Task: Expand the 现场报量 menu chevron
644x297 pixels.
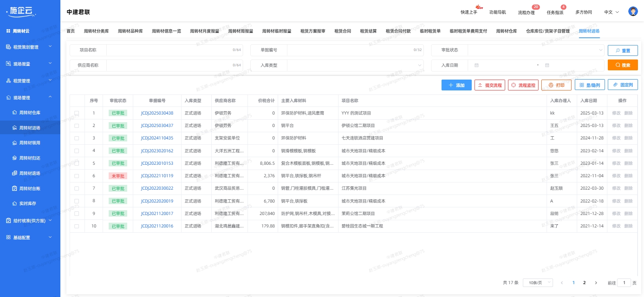Action: click(50, 63)
